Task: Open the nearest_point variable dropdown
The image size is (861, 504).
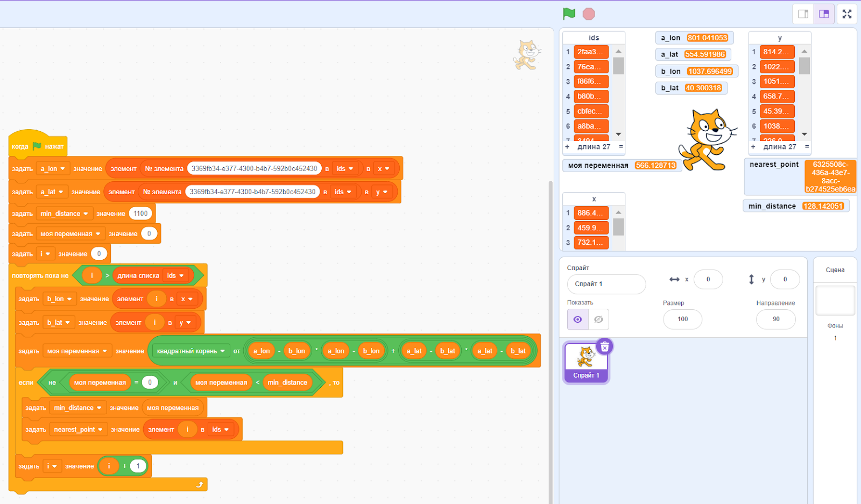Action: point(78,429)
